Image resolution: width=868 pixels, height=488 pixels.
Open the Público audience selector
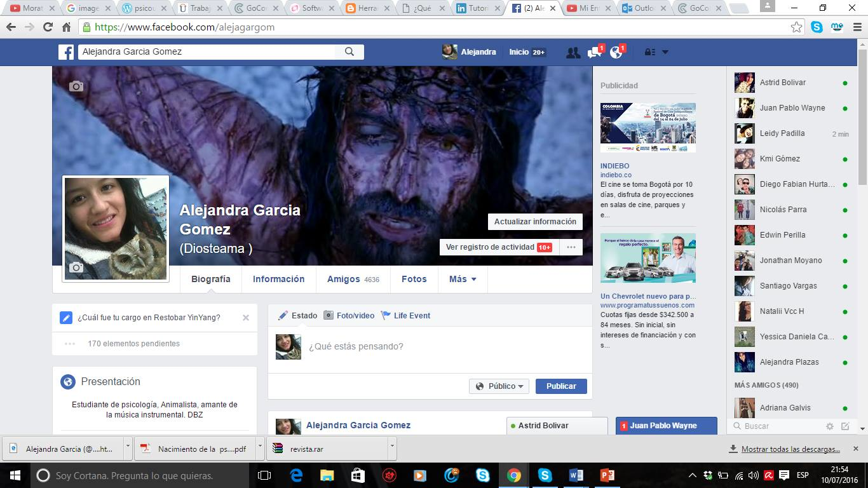(499, 386)
